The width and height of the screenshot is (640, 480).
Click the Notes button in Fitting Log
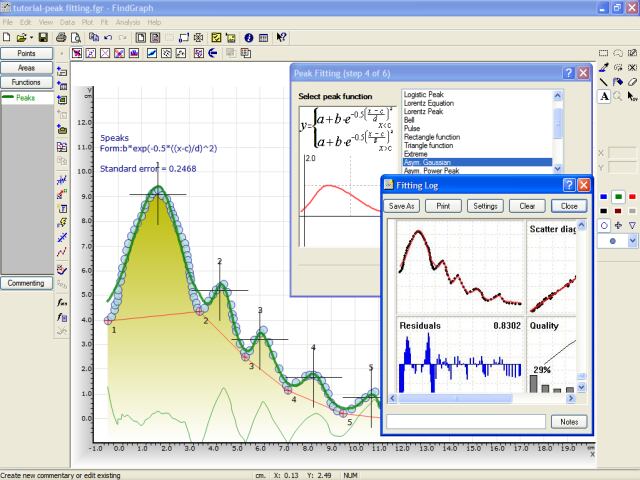coord(569,422)
